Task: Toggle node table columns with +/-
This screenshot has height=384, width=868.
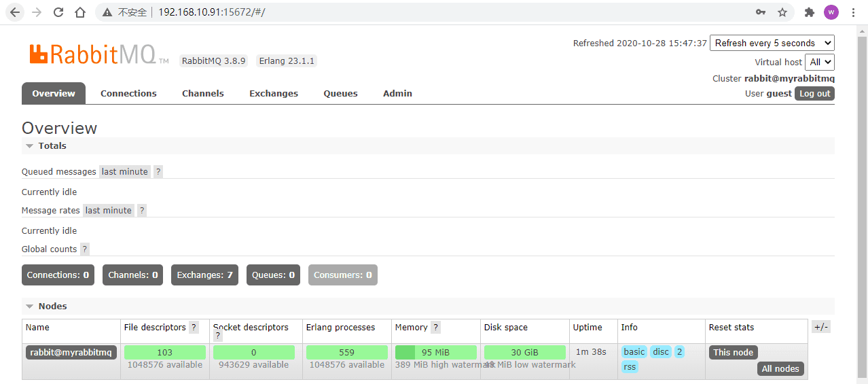Action: coord(820,327)
